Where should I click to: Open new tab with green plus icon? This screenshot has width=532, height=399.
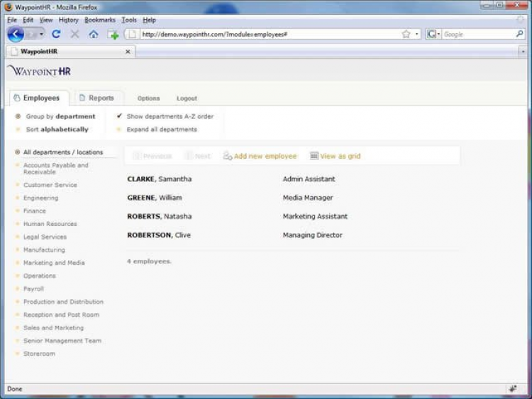113,34
